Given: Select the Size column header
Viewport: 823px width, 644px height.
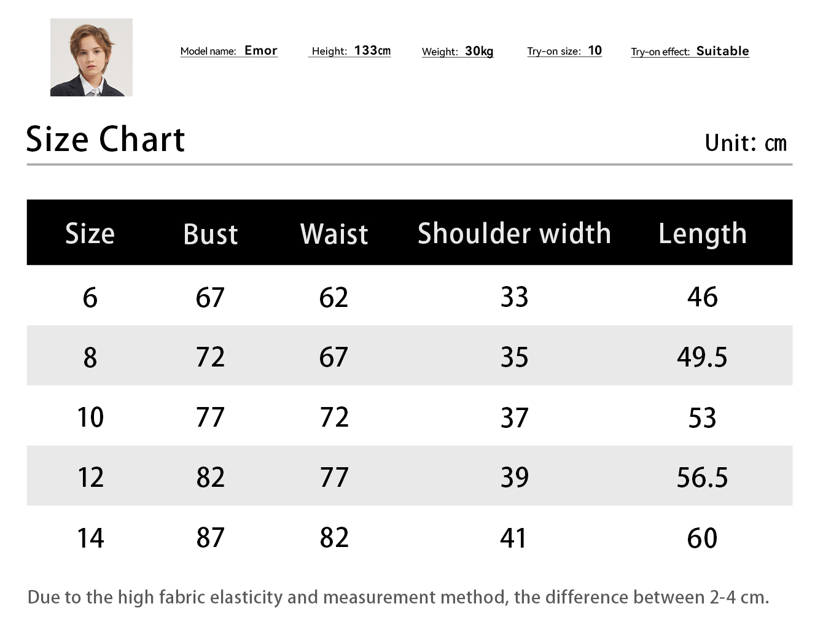Looking at the screenshot, I should [90, 234].
